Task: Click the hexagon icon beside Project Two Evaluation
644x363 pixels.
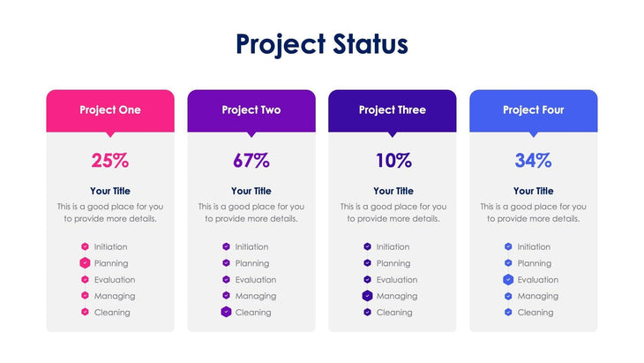Action: coord(226,280)
